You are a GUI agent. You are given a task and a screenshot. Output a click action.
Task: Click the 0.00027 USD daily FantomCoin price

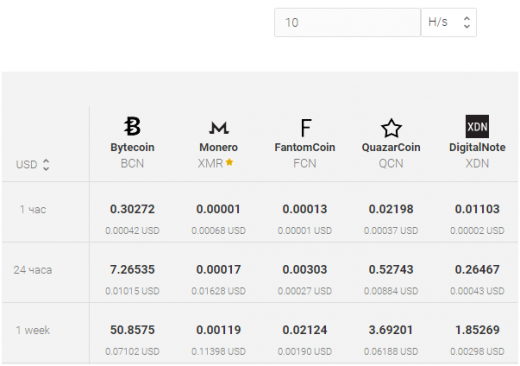click(x=305, y=291)
